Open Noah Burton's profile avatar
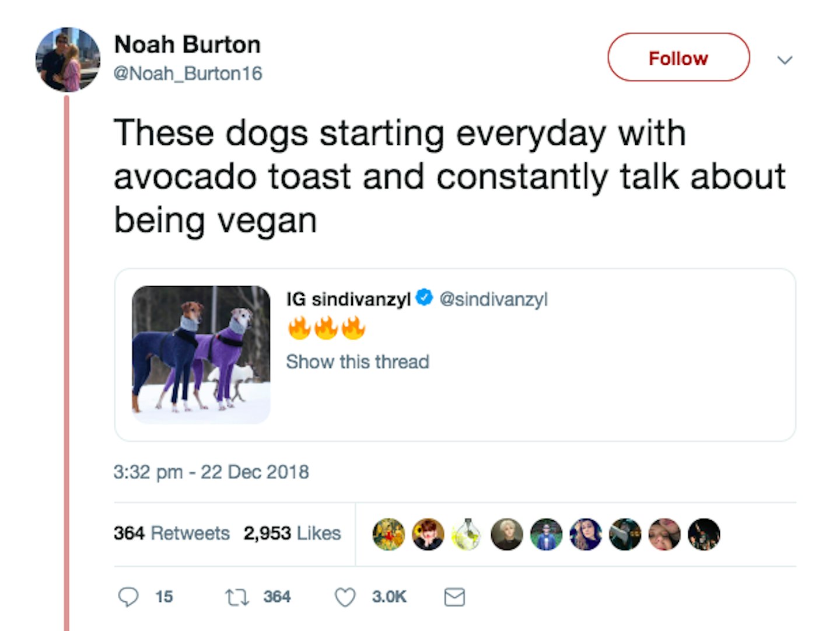Screen dimensions: 840x631 click(x=68, y=59)
